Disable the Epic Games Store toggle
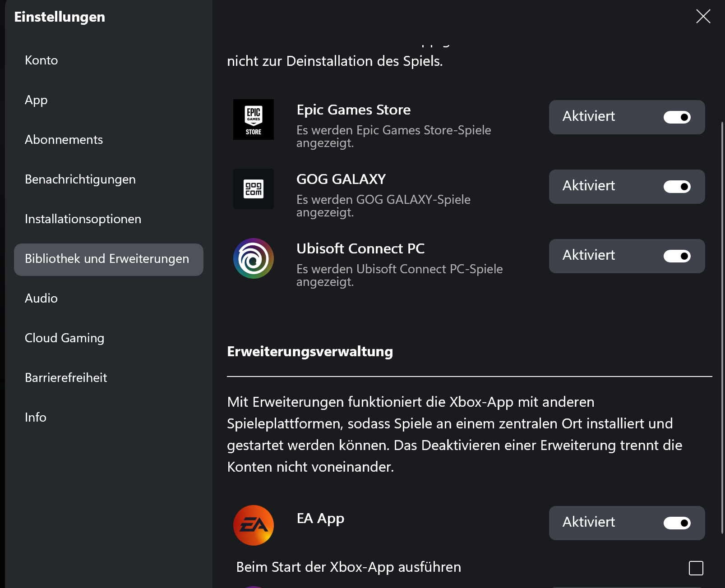The image size is (725, 588). pos(677,117)
